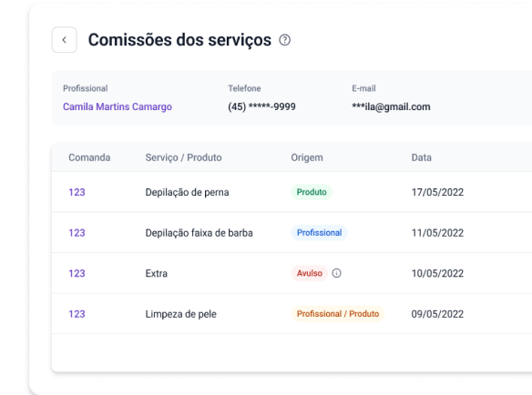Click the Produto origin badge
The image size is (532, 395).
pyautogui.click(x=312, y=192)
